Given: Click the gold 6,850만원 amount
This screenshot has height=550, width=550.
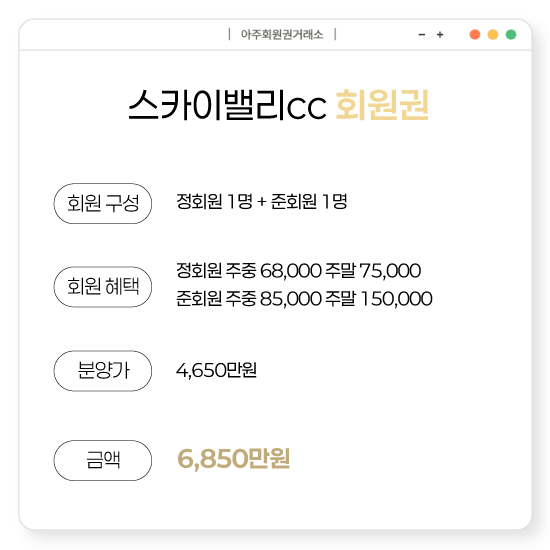Looking at the screenshot, I should [234, 458].
